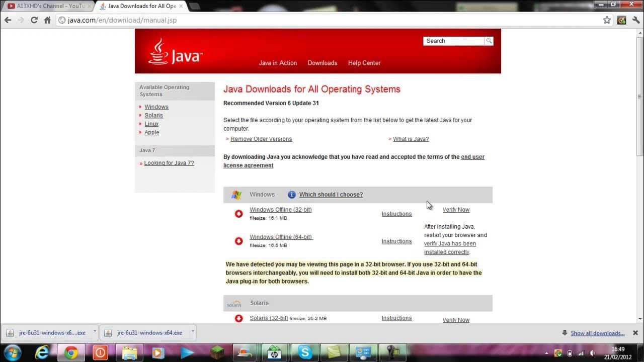The image size is (644, 362).
Task: Open the Chrome wrench settings menu
Action: (635, 20)
